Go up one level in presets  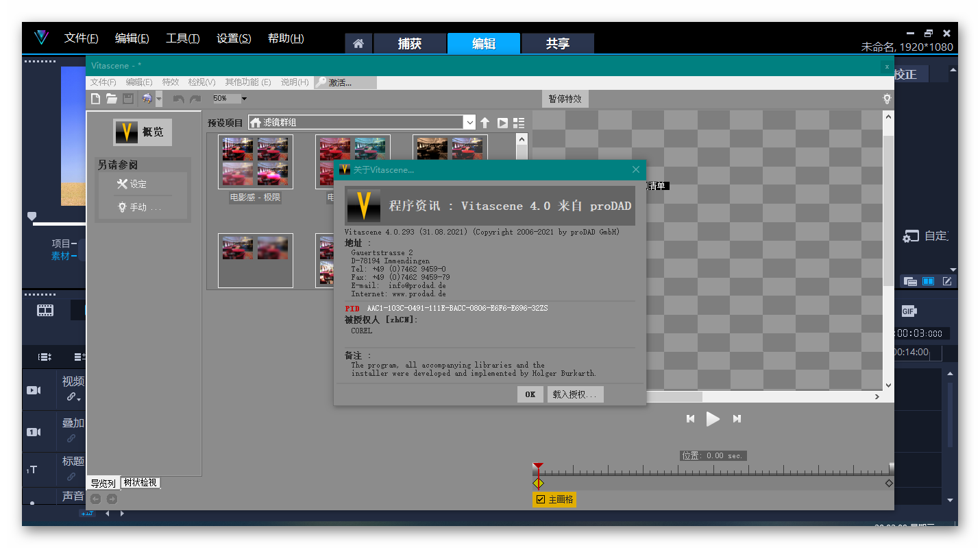[485, 123]
